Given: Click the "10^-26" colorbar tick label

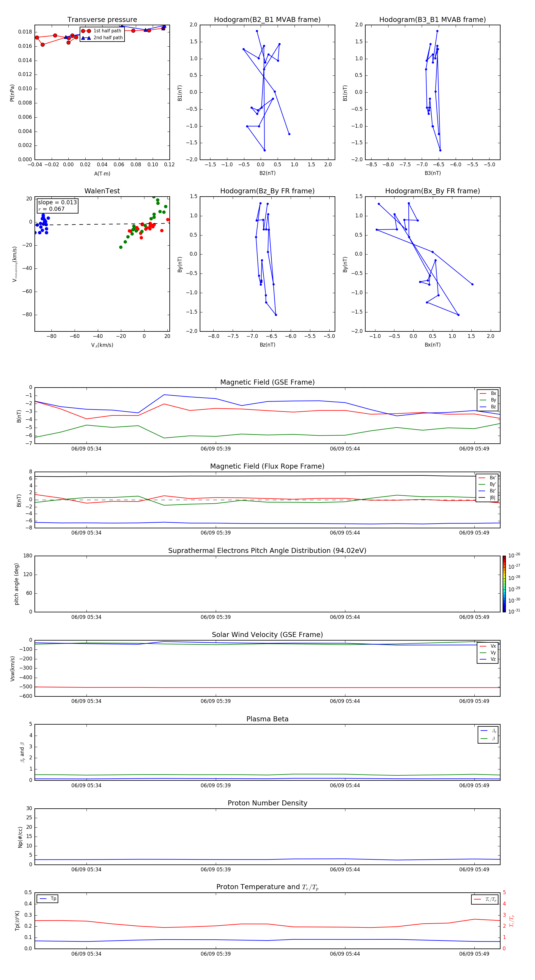Looking at the screenshot, I should pos(514,555).
